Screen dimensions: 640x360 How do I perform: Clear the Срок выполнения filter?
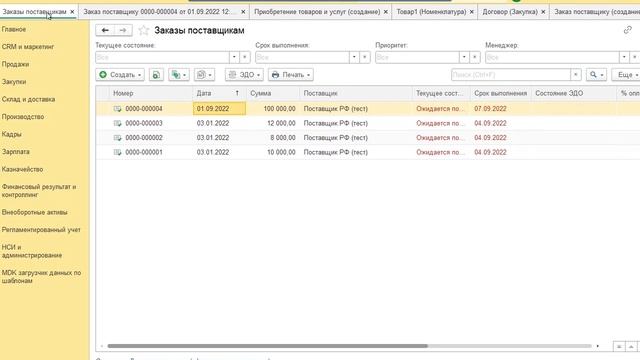coord(364,57)
